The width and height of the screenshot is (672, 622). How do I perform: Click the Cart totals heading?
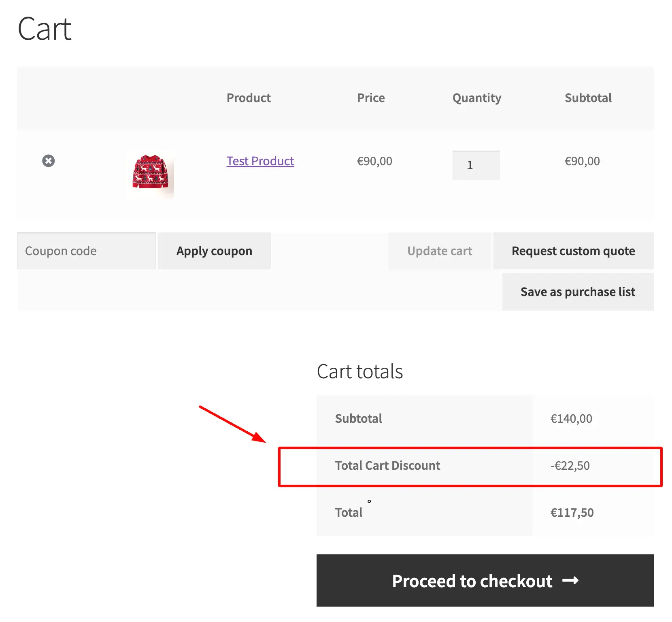tap(360, 371)
